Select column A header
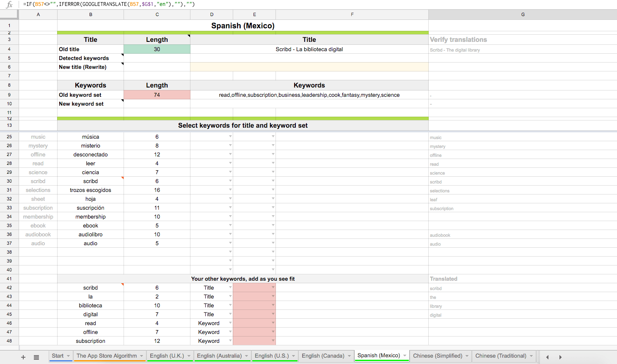 point(38,14)
